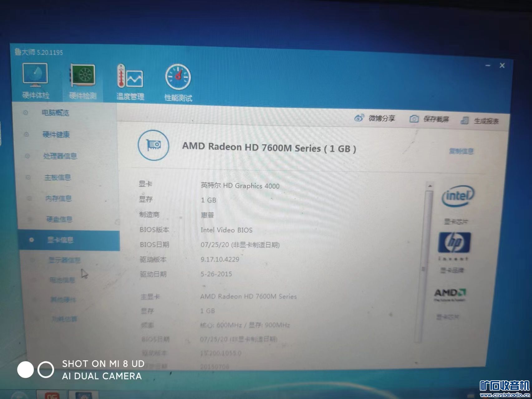Click the 驱动版本 label
The width and height of the screenshot is (532, 399).
(153, 259)
